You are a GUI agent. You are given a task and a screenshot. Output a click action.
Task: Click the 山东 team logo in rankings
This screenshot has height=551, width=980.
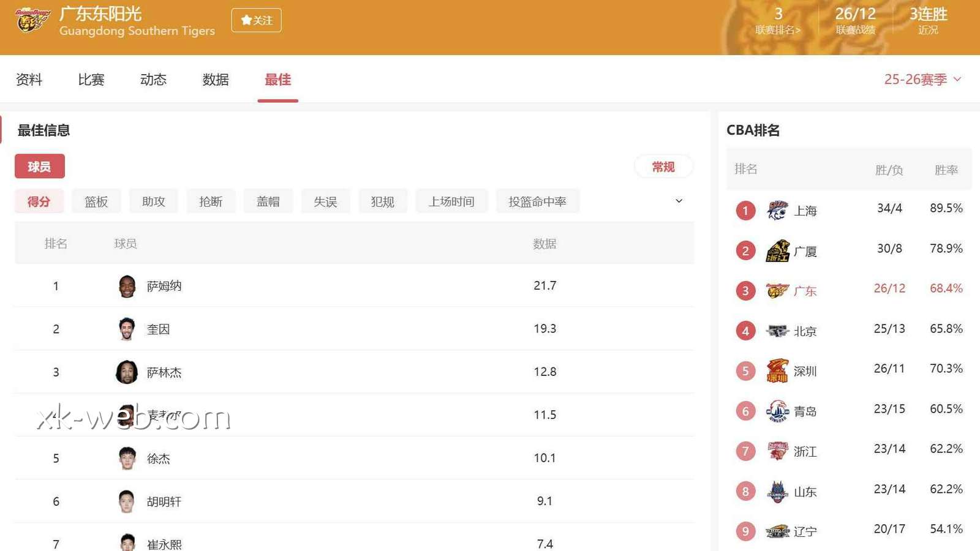click(777, 492)
